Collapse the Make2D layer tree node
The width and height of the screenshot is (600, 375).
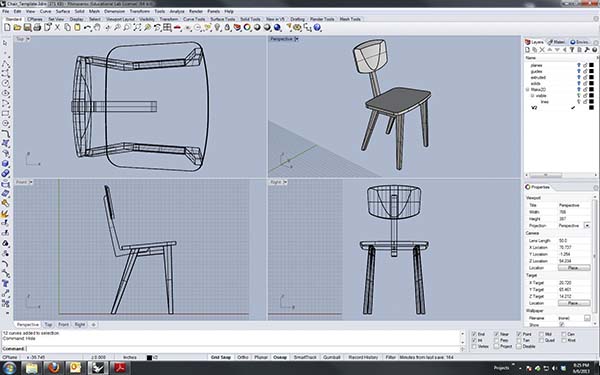pos(528,90)
